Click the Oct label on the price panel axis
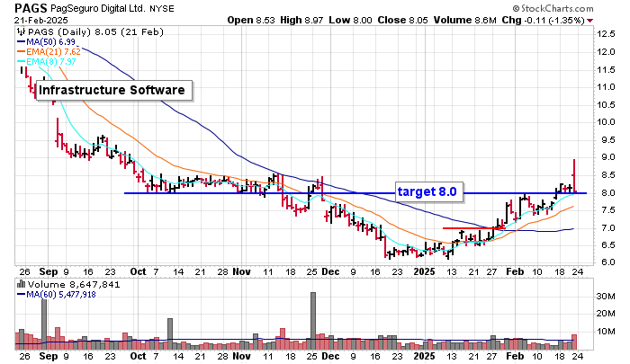This screenshot has width=630, height=364. (138, 271)
